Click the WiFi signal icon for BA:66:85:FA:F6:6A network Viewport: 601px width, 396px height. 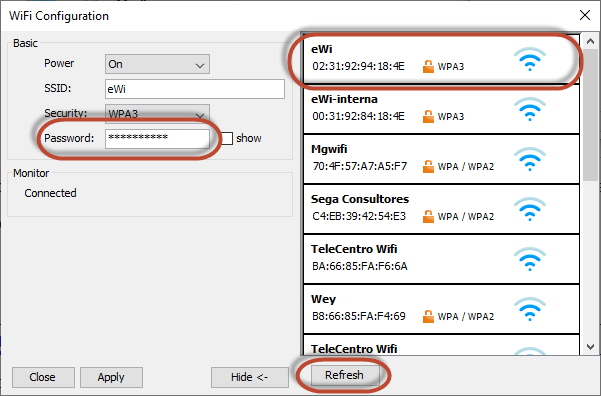click(x=530, y=259)
